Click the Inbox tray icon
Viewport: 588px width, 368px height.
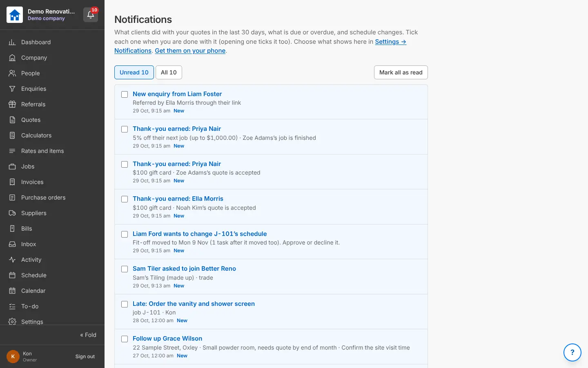coord(12,244)
